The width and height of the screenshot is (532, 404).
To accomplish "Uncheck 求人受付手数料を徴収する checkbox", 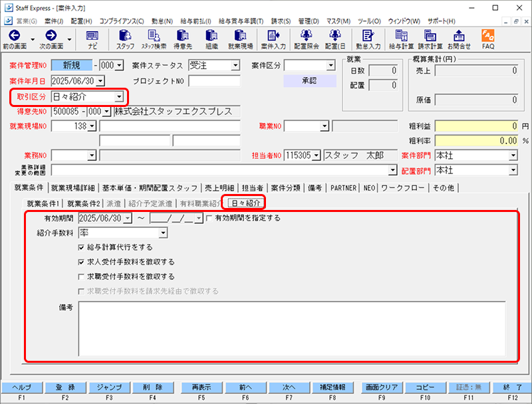I will coord(81,262).
